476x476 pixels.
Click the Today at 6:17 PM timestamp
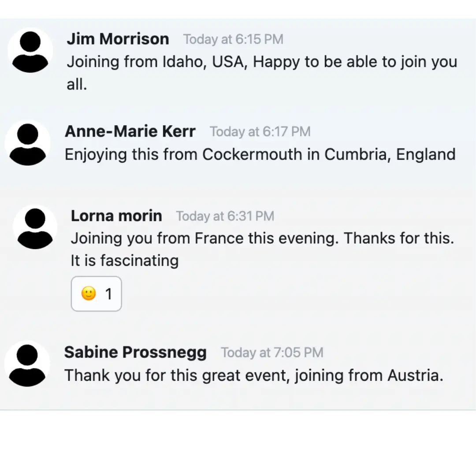point(260,132)
